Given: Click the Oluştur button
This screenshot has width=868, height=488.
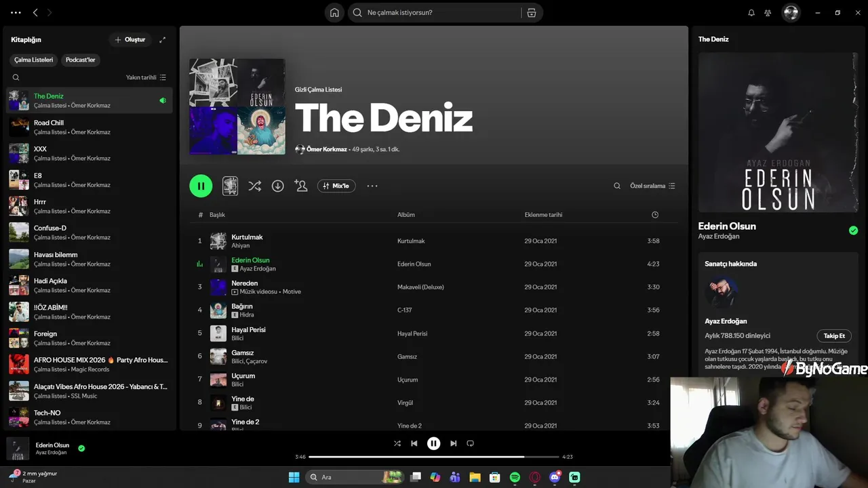Looking at the screenshot, I should [130, 39].
